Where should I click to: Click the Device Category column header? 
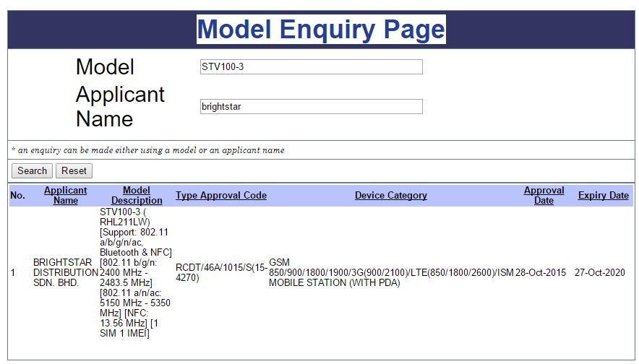coord(390,196)
